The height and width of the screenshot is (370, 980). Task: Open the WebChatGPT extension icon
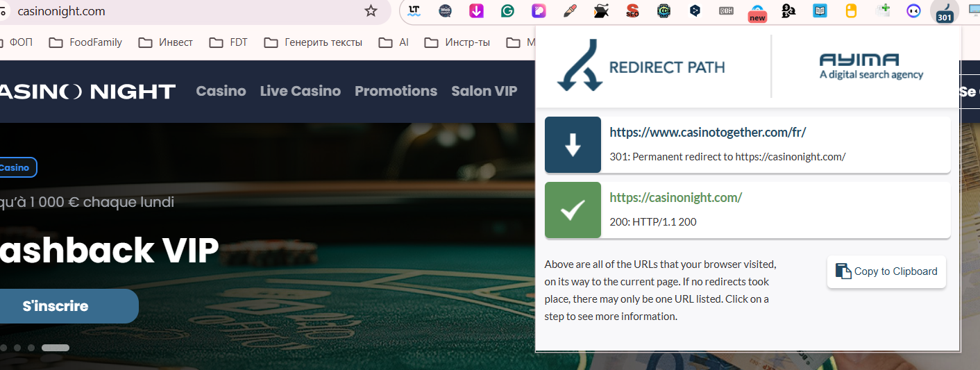tap(446, 10)
